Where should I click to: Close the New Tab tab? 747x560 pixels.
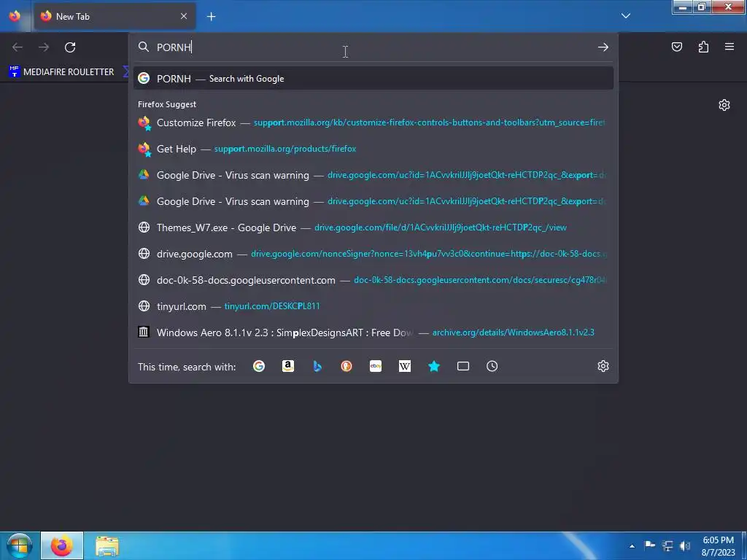click(x=184, y=16)
